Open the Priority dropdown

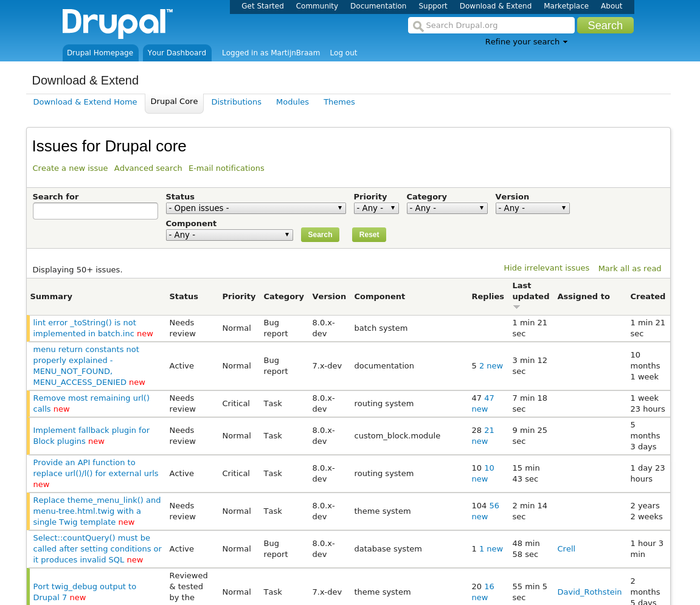pos(376,208)
